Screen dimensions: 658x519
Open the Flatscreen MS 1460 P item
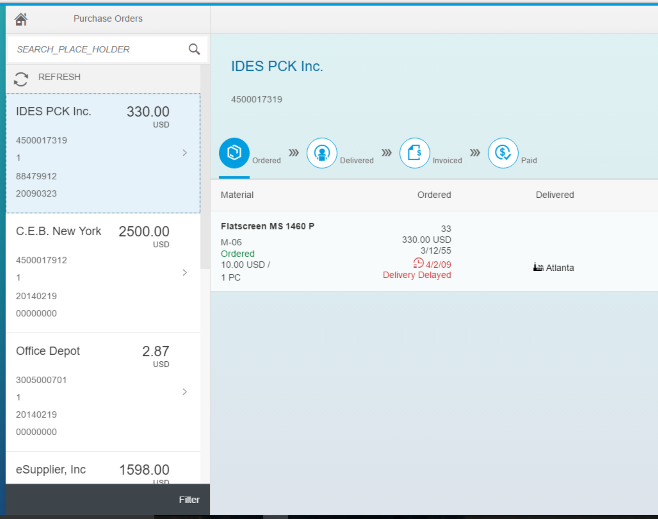(x=434, y=251)
